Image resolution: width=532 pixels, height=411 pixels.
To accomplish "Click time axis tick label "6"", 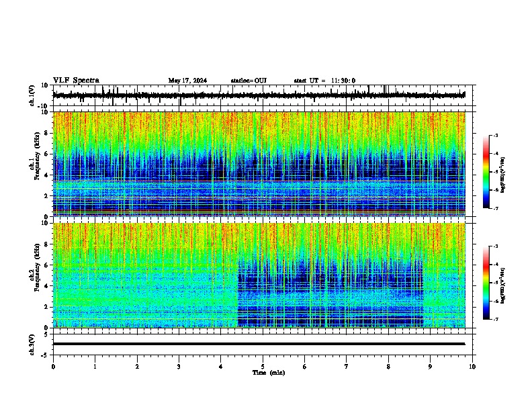I will click(x=305, y=367).
